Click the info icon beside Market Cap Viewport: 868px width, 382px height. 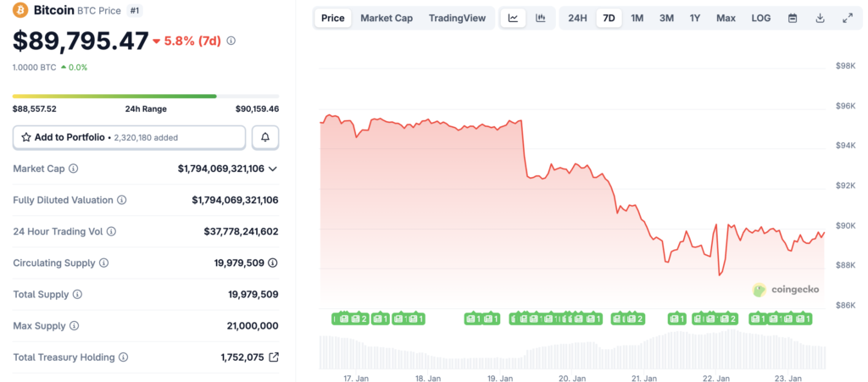73,169
